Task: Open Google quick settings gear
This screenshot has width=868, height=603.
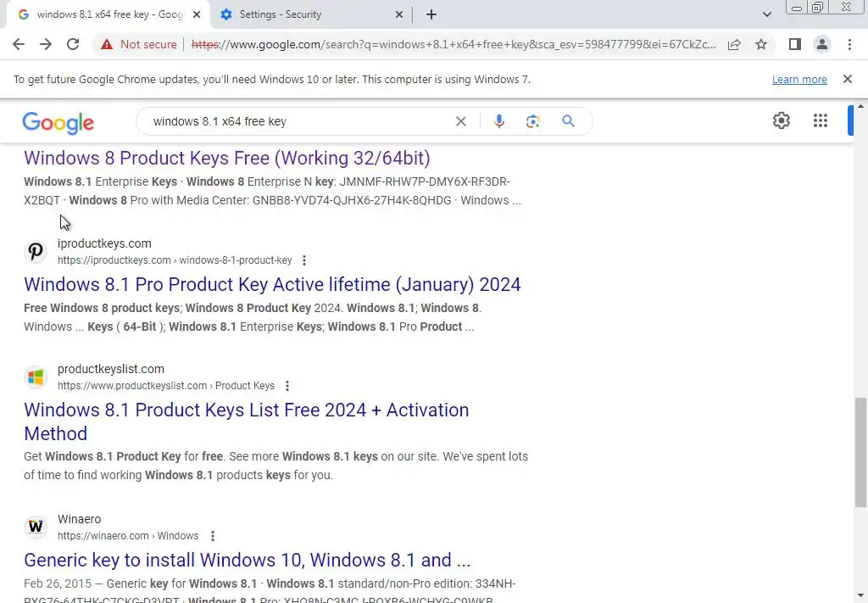Action: (x=781, y=120)
